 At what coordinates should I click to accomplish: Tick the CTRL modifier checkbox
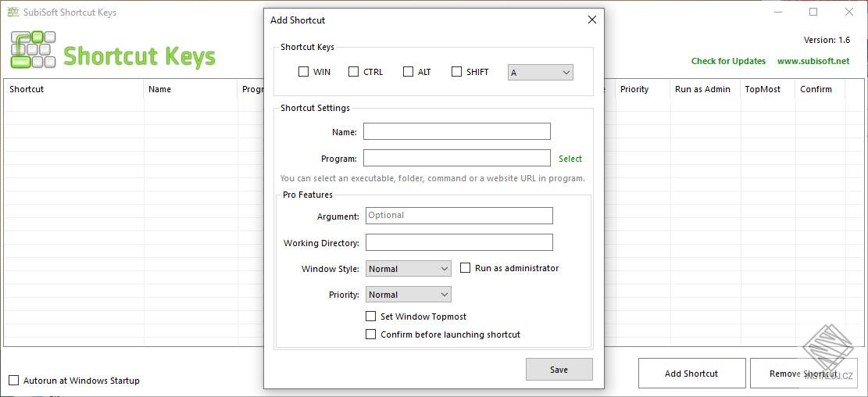coord(353,71)
